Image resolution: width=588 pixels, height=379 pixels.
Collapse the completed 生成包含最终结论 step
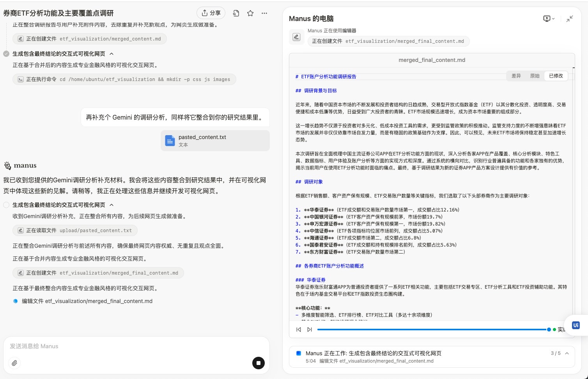click(x=112, y=54)
